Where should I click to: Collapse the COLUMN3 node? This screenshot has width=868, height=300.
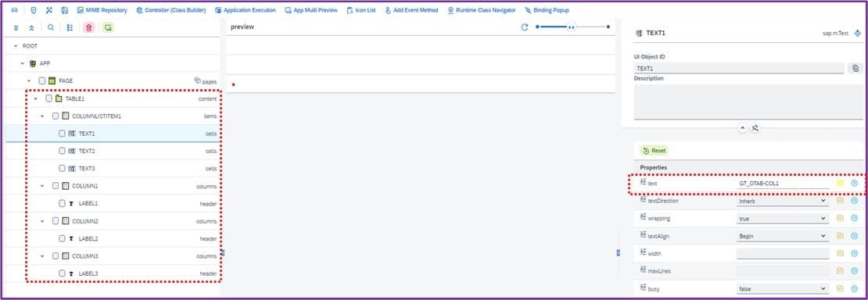click(x=42, y=255)
